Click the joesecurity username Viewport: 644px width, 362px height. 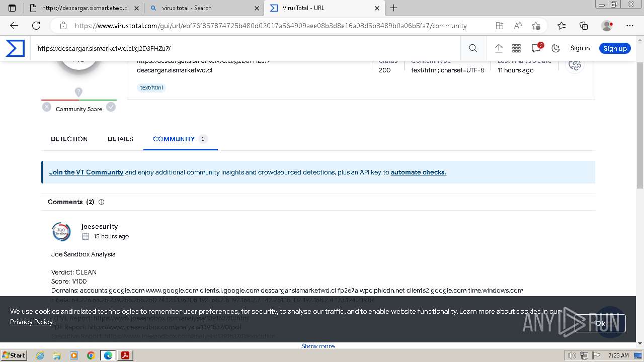pos(100,226)
